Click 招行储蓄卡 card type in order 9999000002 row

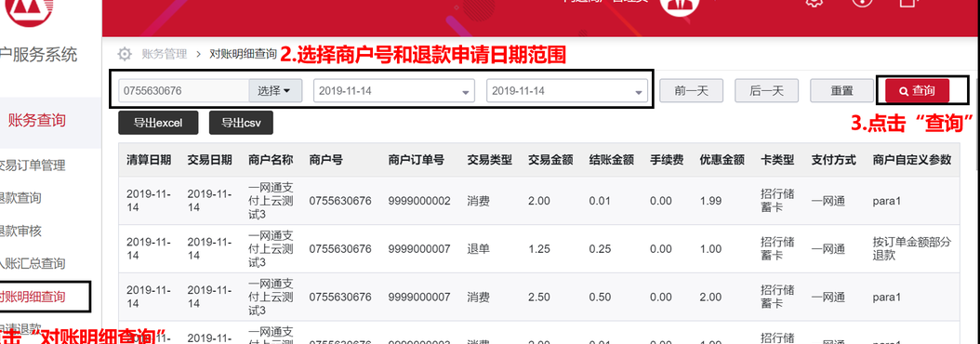click(777, 201)
